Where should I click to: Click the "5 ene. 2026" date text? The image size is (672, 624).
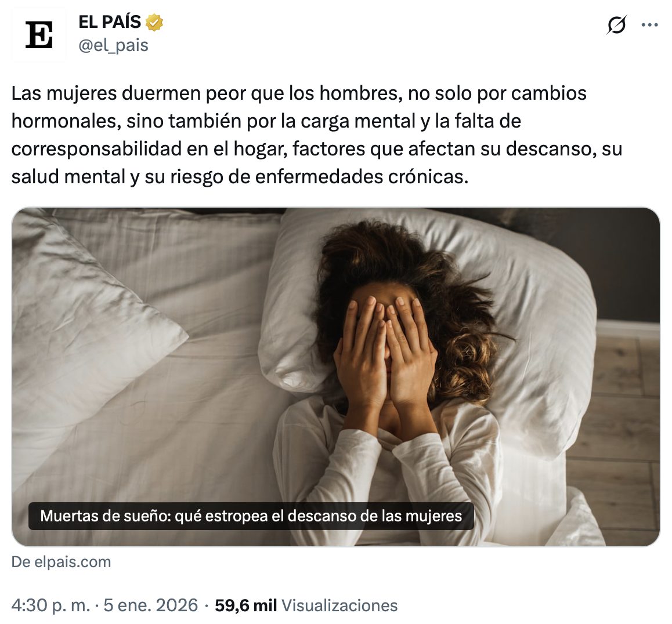[x=151, y=605]
